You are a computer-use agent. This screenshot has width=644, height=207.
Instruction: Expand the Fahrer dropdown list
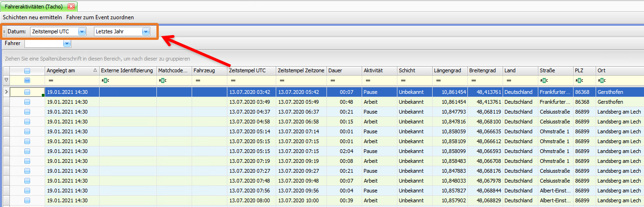pos(66,44)
